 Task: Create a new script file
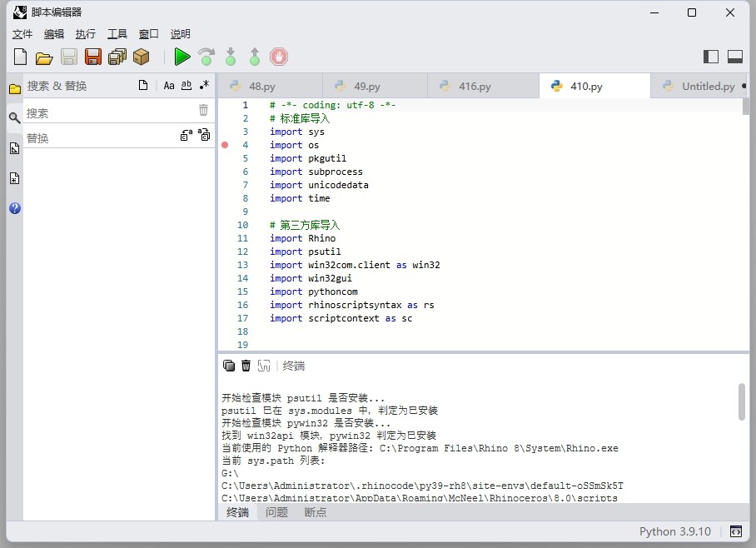pyautogui.click(x=20, y=57)
